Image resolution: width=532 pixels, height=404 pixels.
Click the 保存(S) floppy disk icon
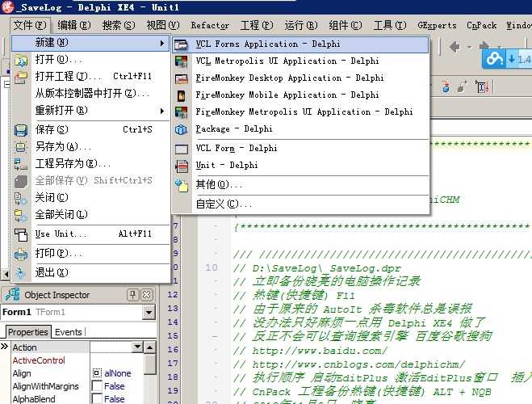21,130
